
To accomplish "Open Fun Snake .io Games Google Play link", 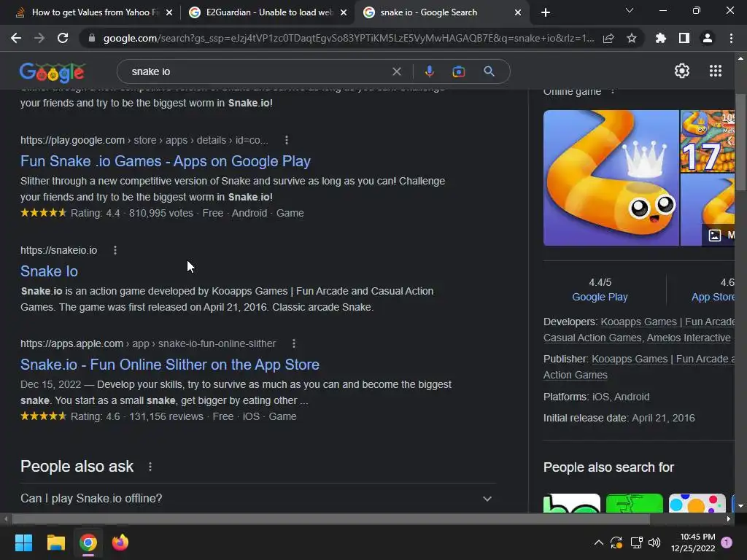I will tap(166, 161).
